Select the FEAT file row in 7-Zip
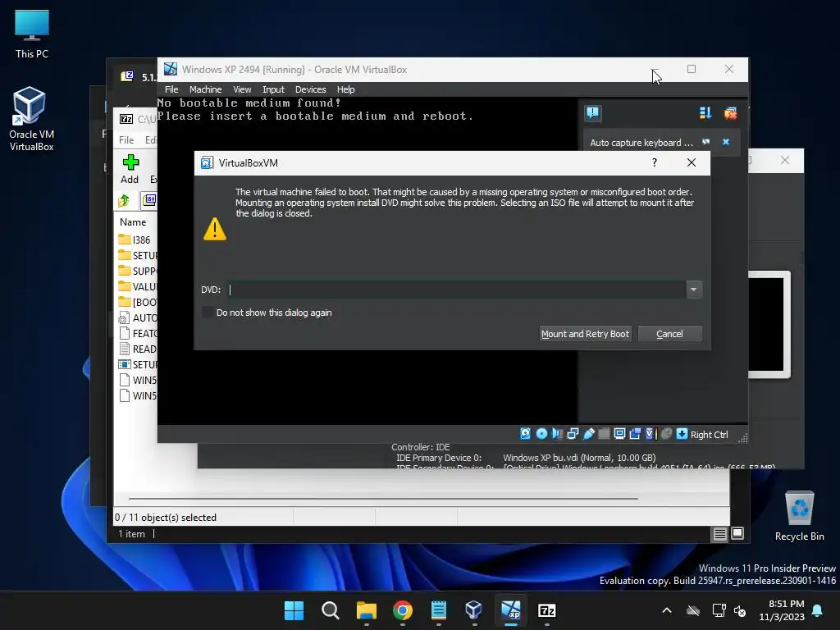The height and width of the screenshot is (630, 840). 137,333
